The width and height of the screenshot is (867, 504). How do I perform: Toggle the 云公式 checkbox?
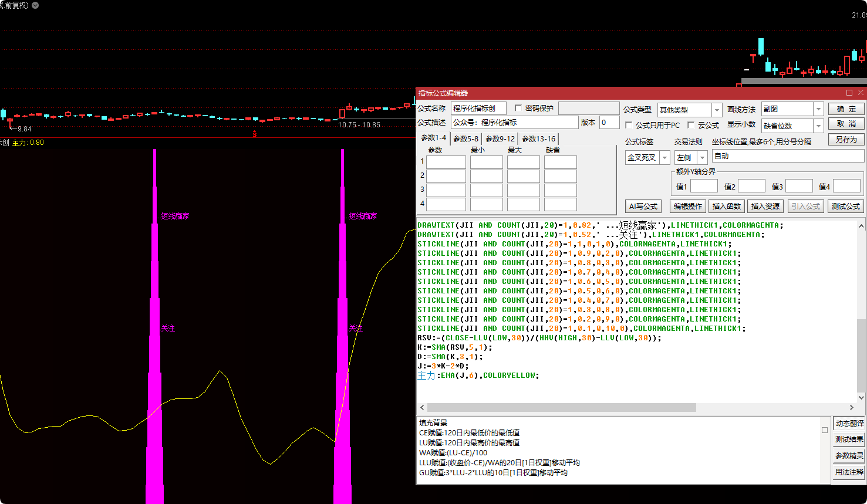tap(691, 125)
